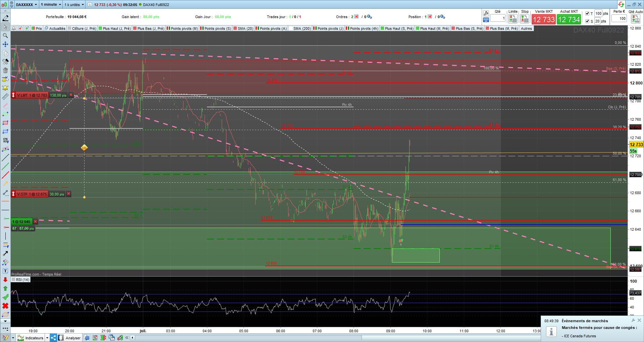Select Points pivots (M) tab
The image size is (644, 342).
[x=182, y=28]
